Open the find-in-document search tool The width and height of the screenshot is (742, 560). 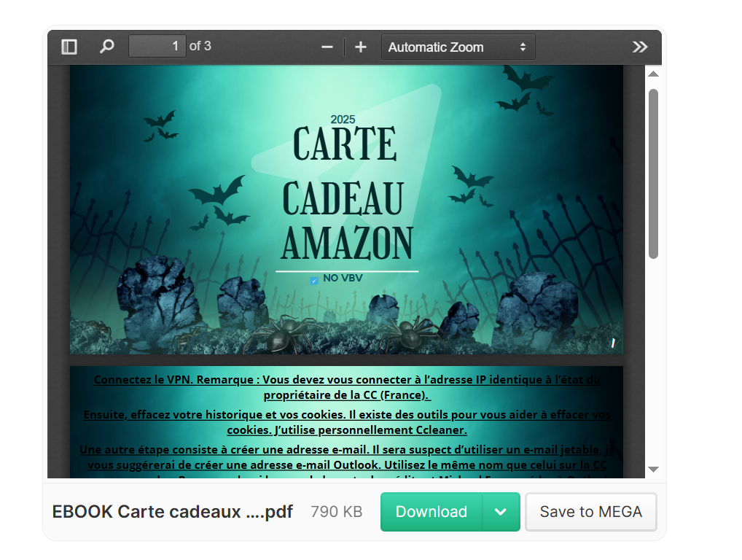[107, 47]
